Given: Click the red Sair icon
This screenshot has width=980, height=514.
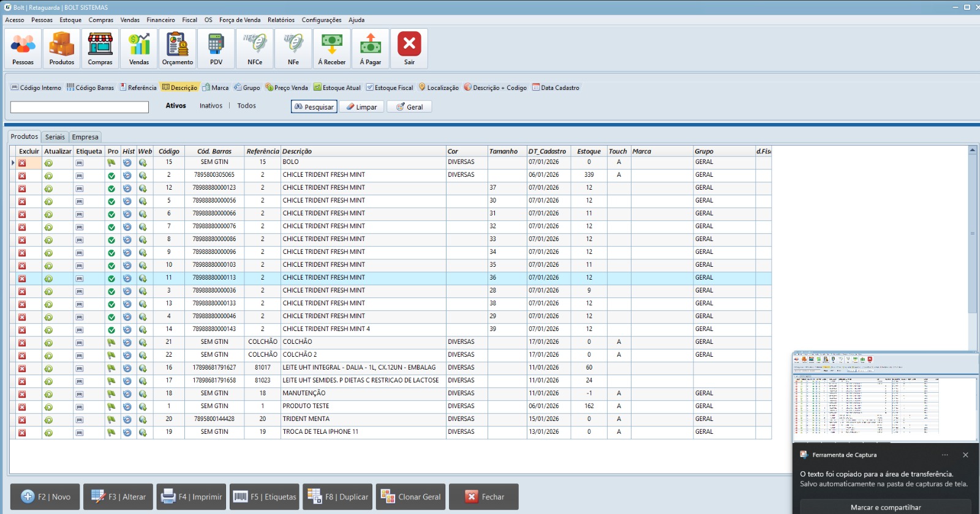Looking at the screenshot, I should 409,48.
